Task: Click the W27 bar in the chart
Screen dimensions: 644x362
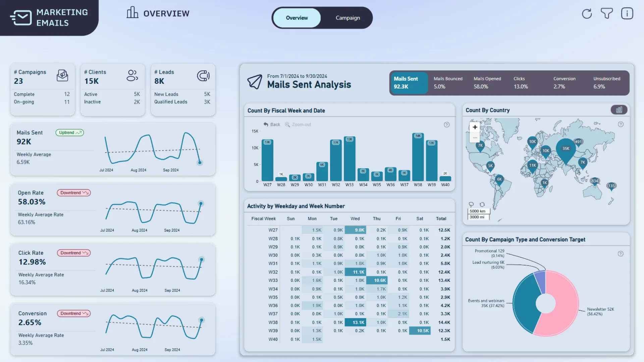Action: tap(267, 161)
